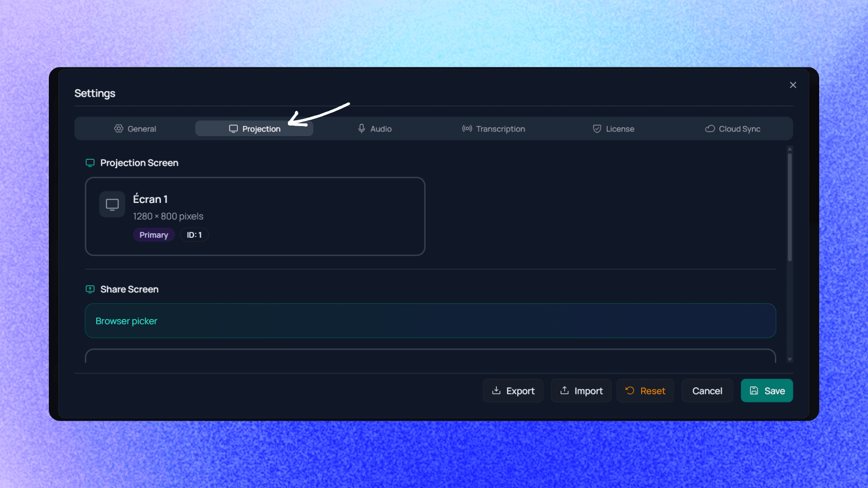Open the Transcription tab
The image size is (868, 488).
coord(493,129)
